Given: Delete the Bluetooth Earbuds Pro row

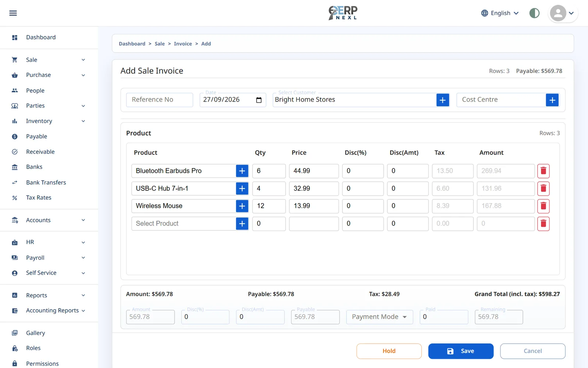Looking at the screenshot, I should [543, 171].
